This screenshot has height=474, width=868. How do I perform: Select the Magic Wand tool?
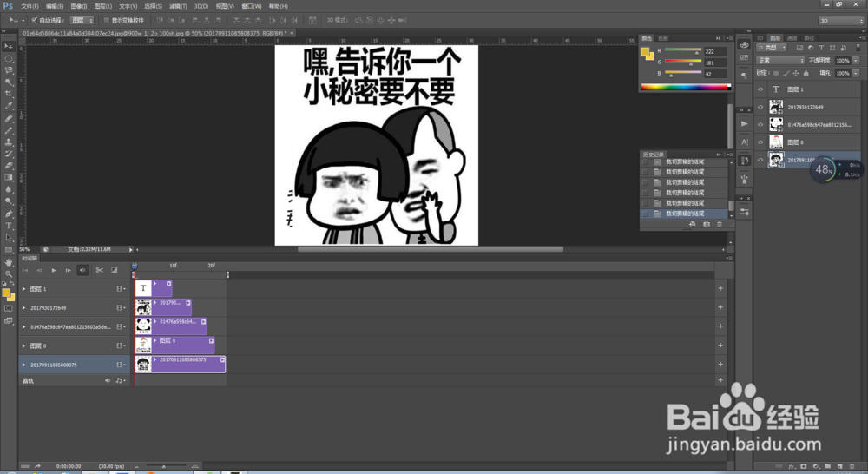point(9,82)
